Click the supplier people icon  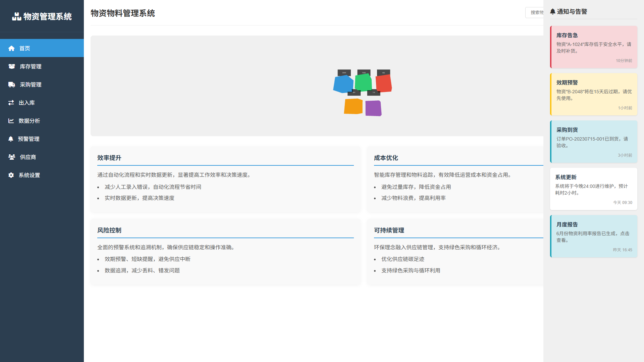point(12,157)
